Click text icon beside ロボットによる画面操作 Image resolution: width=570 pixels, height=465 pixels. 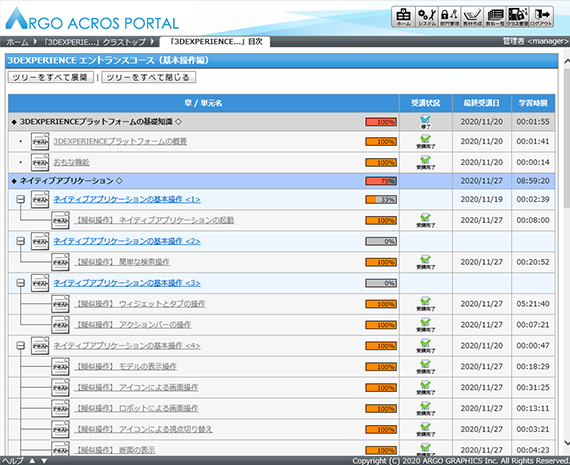pyautogui.click(x=60, y=408)
